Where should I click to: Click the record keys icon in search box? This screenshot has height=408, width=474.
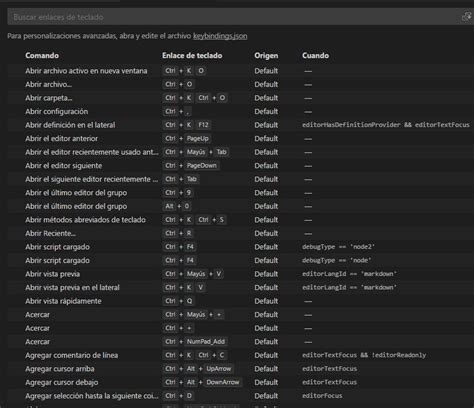coord(466,17)
